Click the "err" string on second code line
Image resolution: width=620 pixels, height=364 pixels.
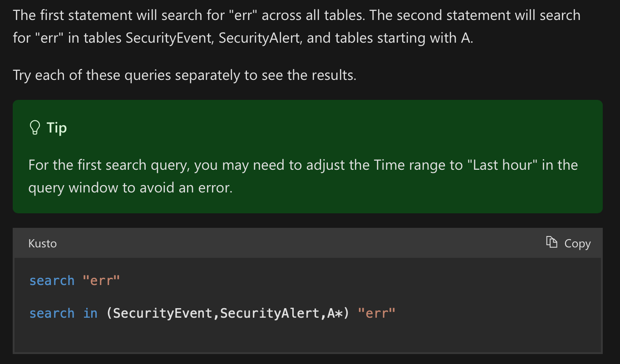(x=377, y=313)
